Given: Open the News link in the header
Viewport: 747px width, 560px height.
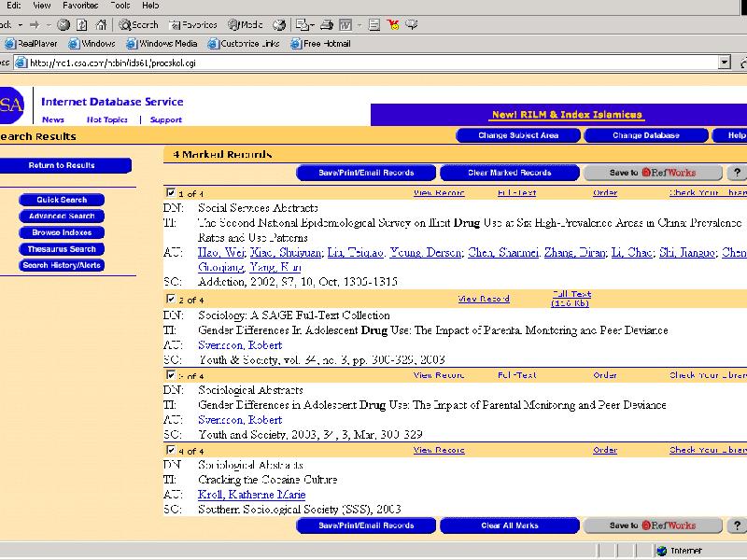Looking at the screenshot, I should point(53,120).
